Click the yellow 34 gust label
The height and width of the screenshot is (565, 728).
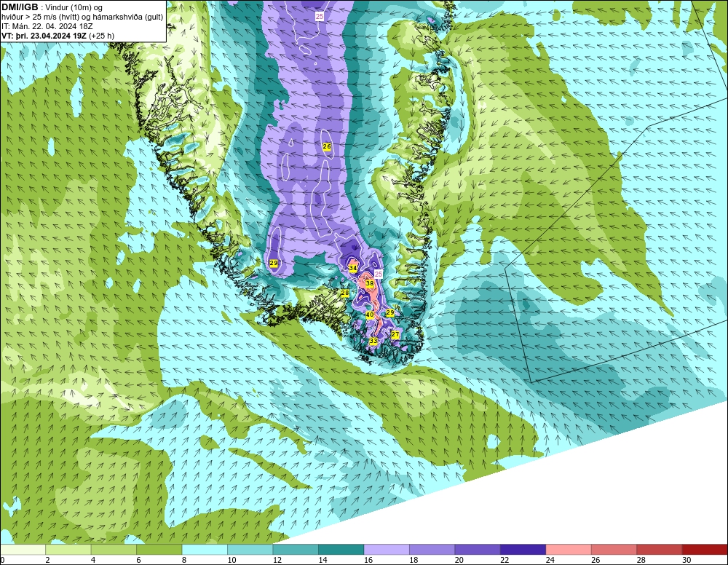pos(353,268)
